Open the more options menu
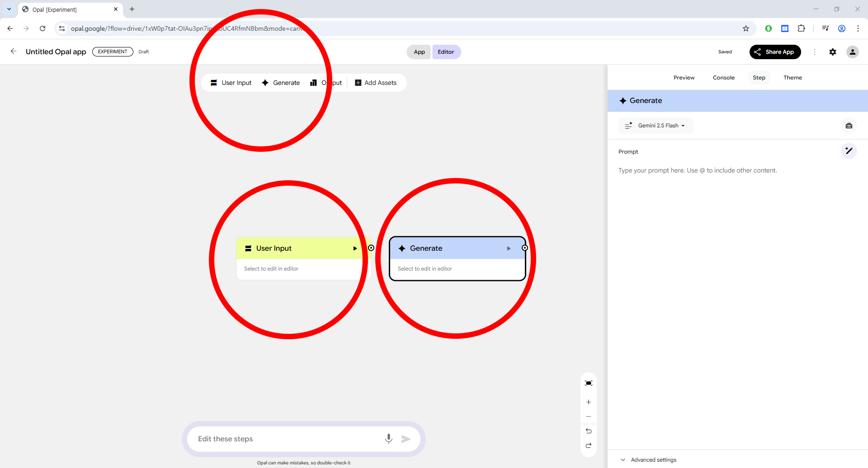 point(815,52)
